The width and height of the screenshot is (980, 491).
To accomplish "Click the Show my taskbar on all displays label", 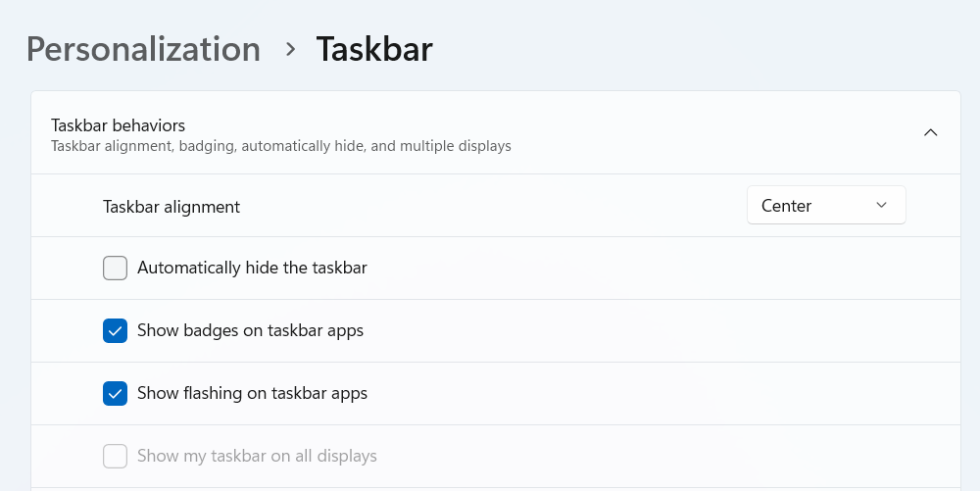I will pos(257,456).
